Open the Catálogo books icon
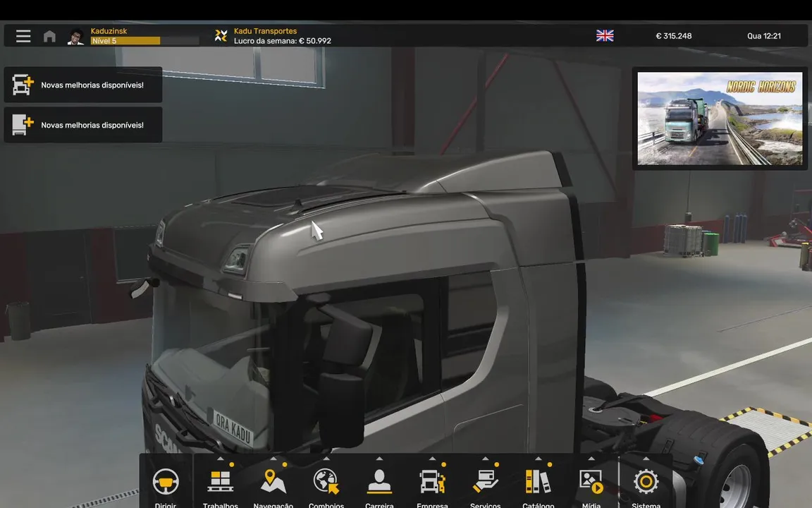The image size is (812, 508). (538, 482)
